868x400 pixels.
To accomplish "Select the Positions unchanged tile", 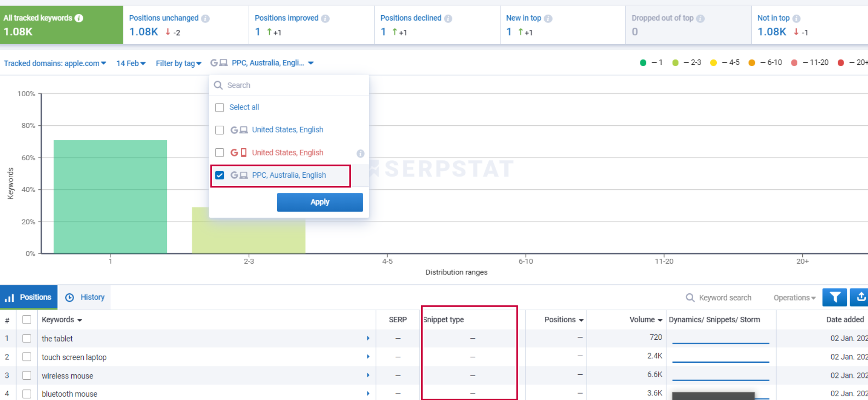I will (x=186, y=25).
